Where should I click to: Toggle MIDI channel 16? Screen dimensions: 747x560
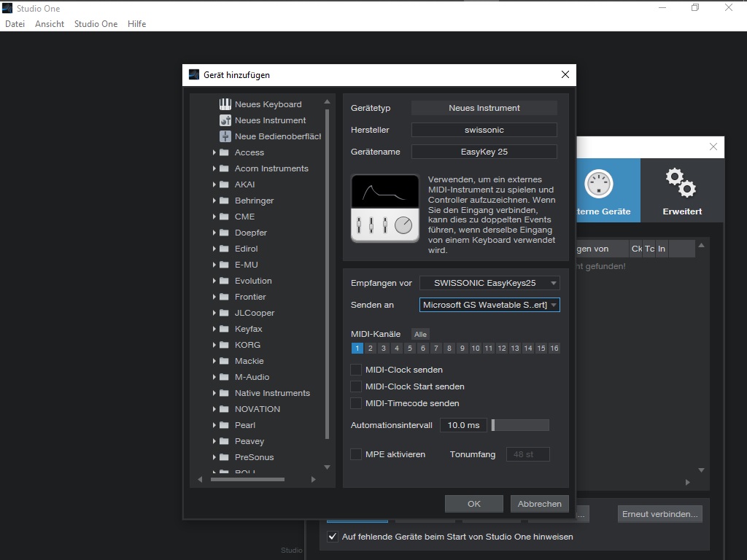tap(554, 348)
